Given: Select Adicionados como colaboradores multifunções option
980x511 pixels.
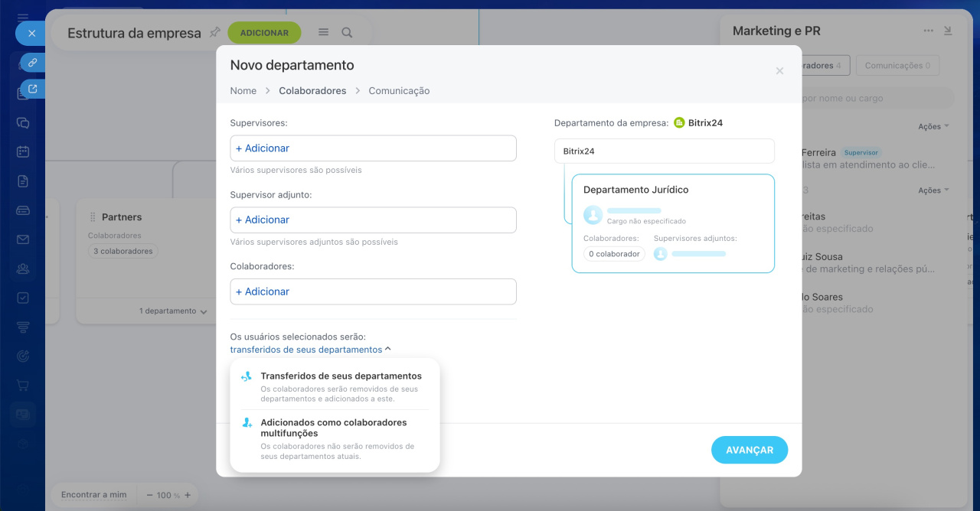Looking at the screenshot, I should (333, 428).
